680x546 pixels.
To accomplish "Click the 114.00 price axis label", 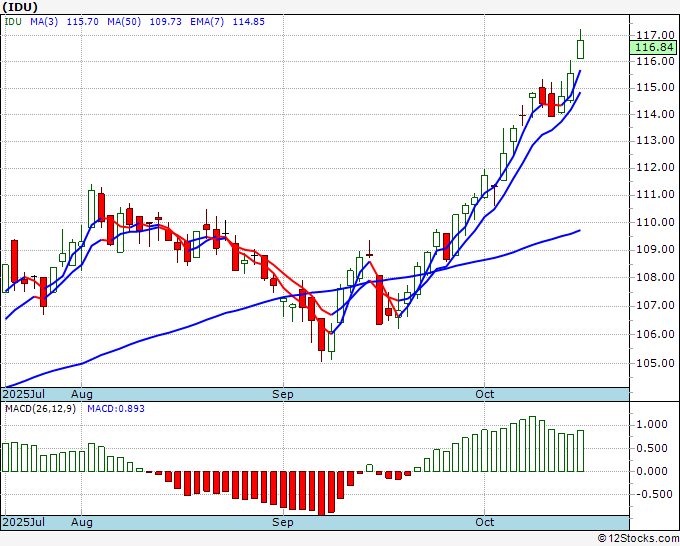I will pyautogui.click(x=655, y=114).
